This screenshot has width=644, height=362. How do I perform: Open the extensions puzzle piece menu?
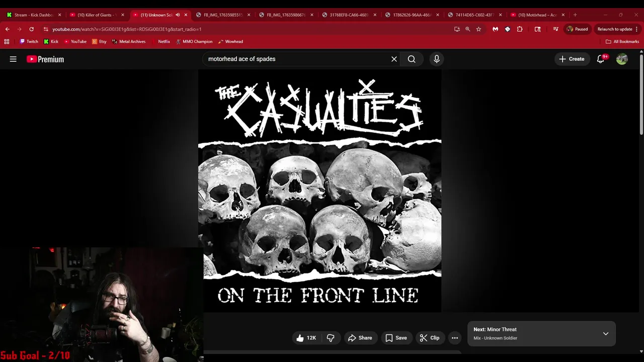click(x=520, y=29)
